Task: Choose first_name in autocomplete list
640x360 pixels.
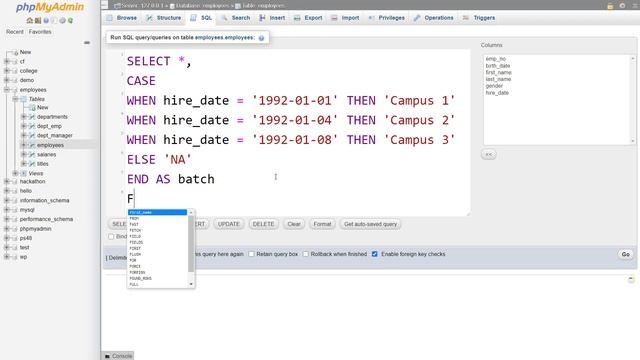Action: [157, 212]
